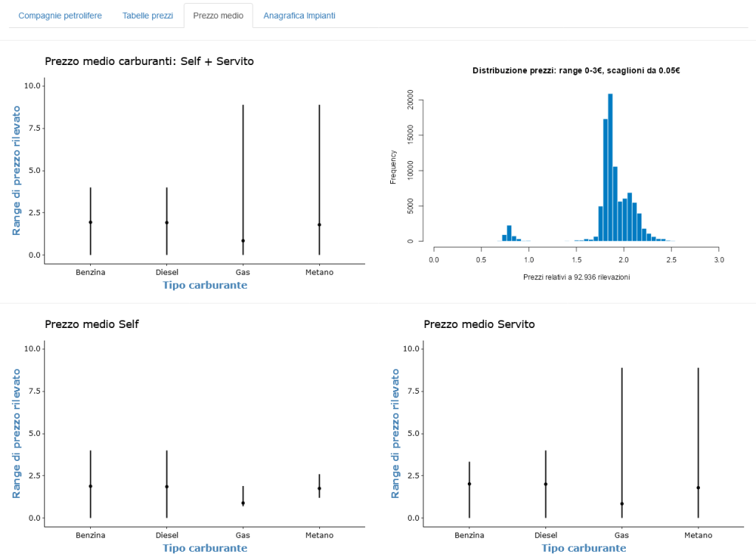Image resolution: width=756 pixels, height=554 pixels.
Task: Click Metano mean point in Self + Servito chart
Action: click(319, 225)
